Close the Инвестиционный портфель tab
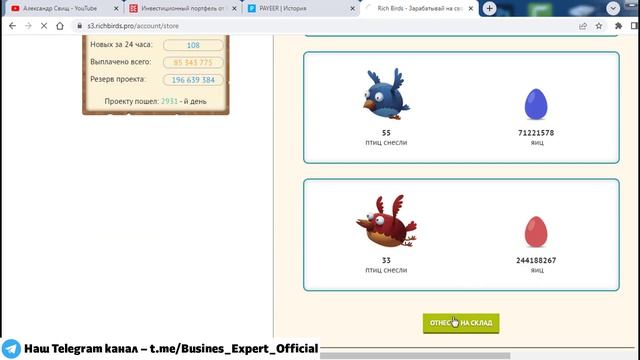This screenshot has width=640, height=360. coord(234,9)
